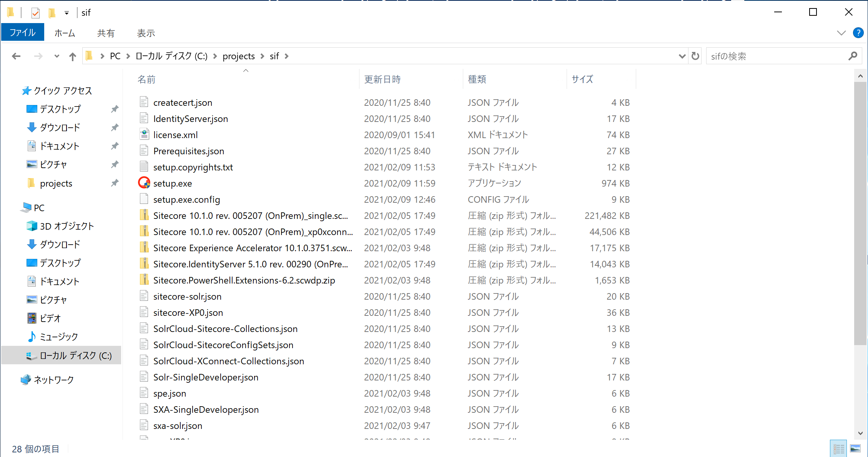Click the Properties checkmark icon in title bar
Screen dimensions: 868x457
tap(35, 13)
